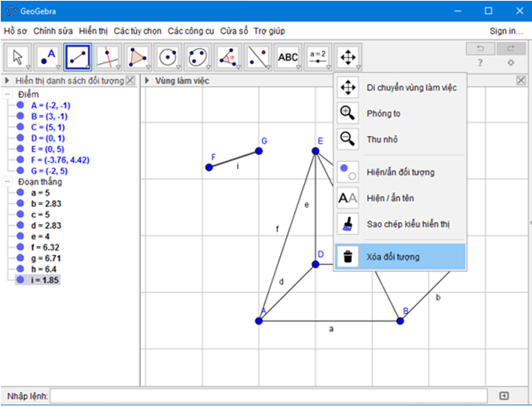This screenshot has width=532, height=407.
Task: Toggle visibility circle of point A
Action: tap(21, 106)
